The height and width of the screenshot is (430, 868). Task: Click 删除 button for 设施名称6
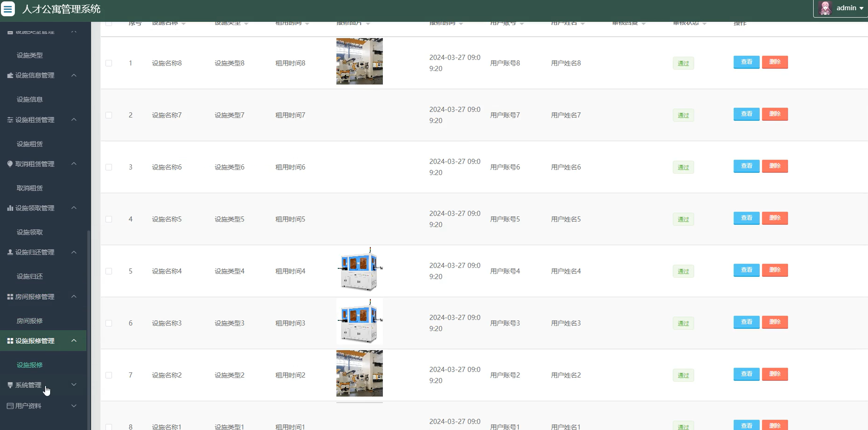(x=775, y=166)
